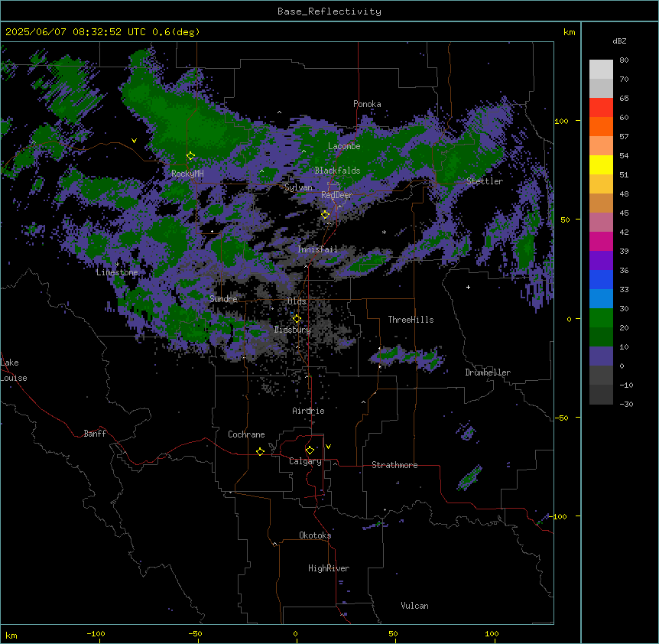659x644 pixels.
Task: Click the yellow diamond marker directly above Calgary label
Action: pos(310,450)
